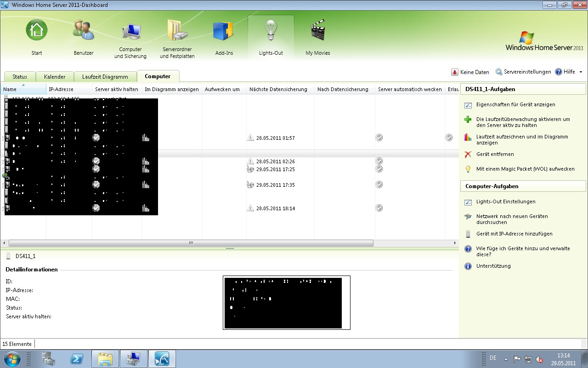Toggle automatisch wecken check in 17:35 row
The height and width of the screenshot is (368, 588).
(379, 184)
